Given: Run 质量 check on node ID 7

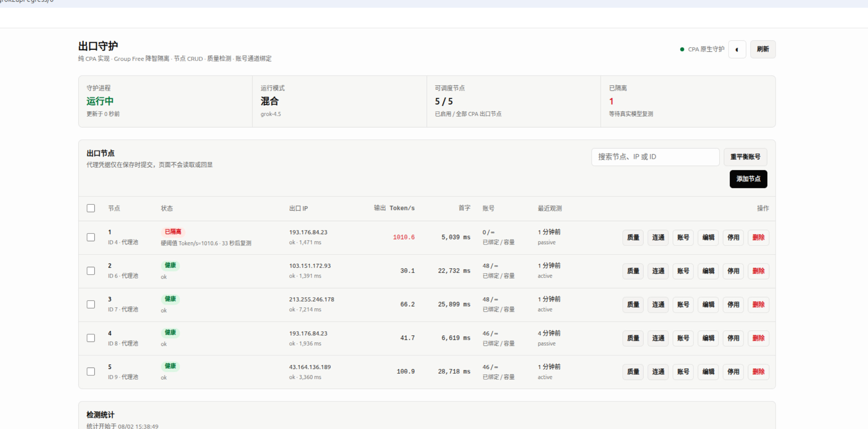Looking at the screenshot, I should 633,304.
